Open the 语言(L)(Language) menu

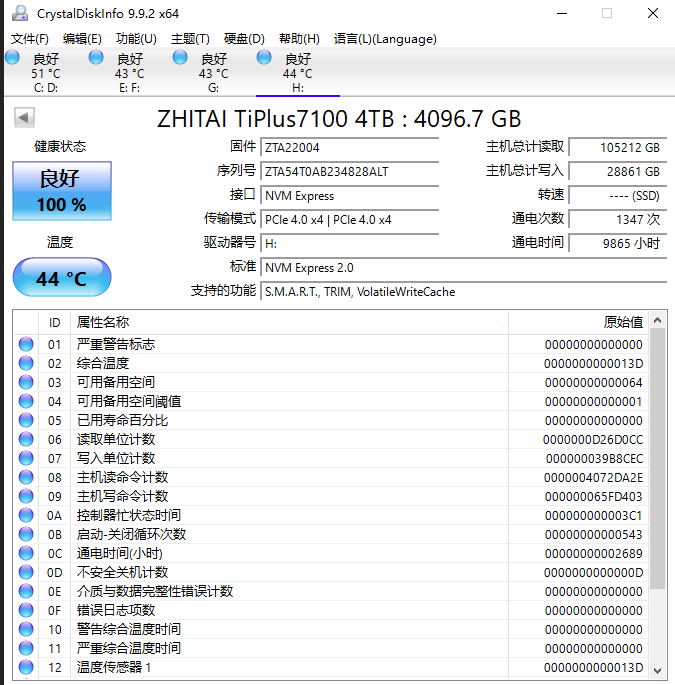[385, 39]
